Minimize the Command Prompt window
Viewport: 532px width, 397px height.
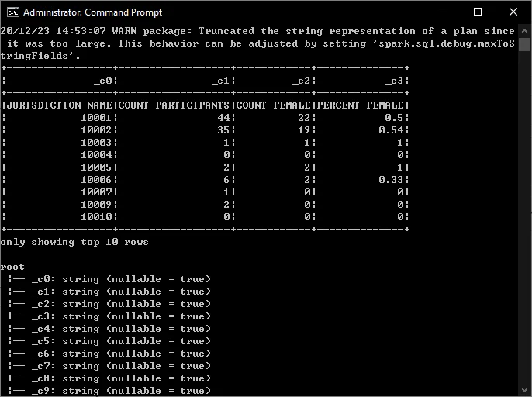(442, 12)
